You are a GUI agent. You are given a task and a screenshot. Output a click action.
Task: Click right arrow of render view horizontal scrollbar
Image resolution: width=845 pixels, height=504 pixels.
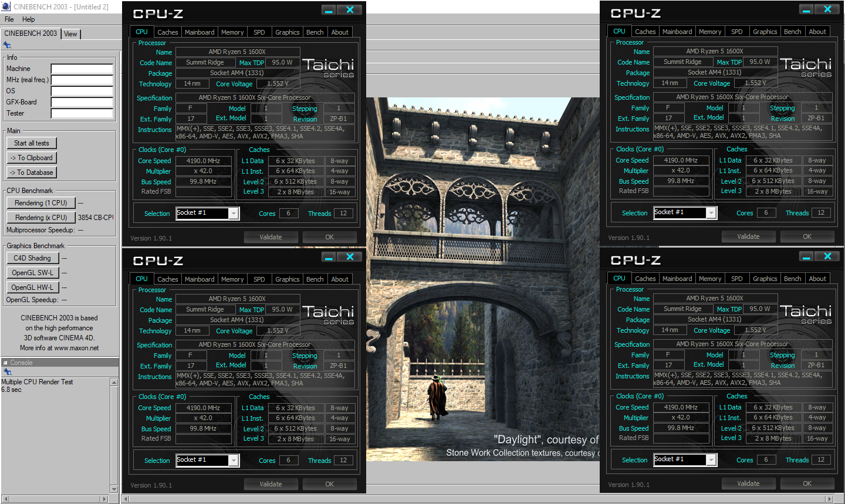(830, 499)
